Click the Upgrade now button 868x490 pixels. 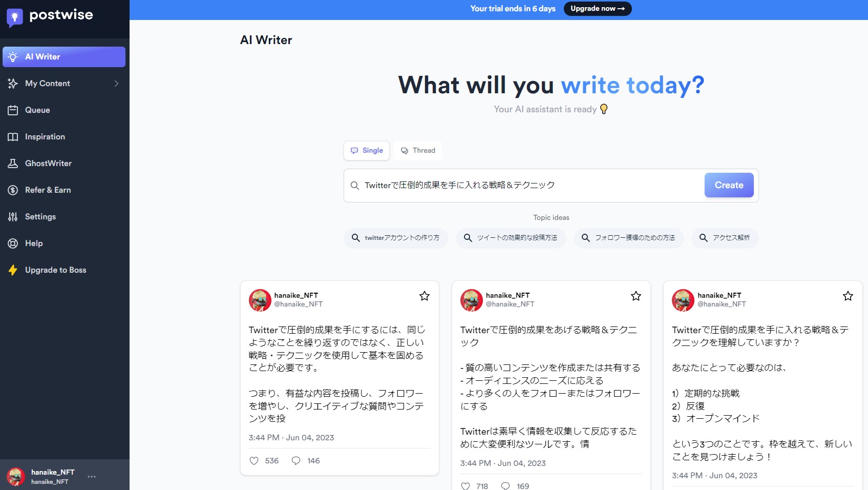click(x=598, y=9)
